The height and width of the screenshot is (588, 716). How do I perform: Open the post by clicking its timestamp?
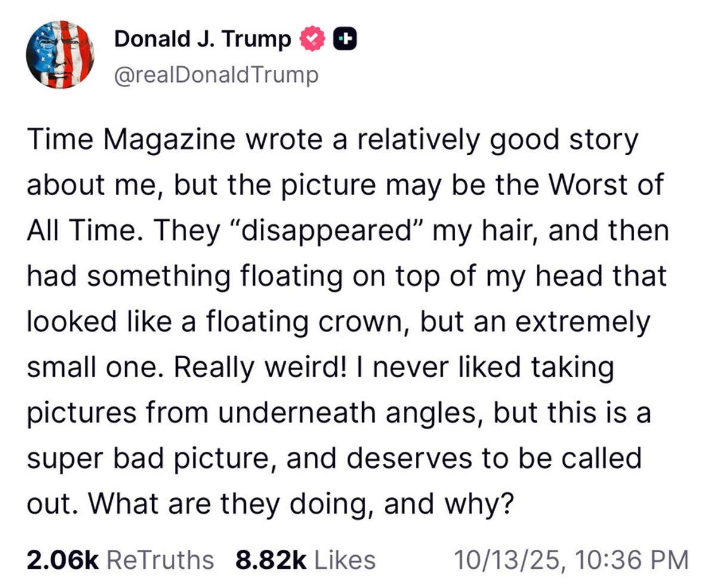(x=570, y=559)
